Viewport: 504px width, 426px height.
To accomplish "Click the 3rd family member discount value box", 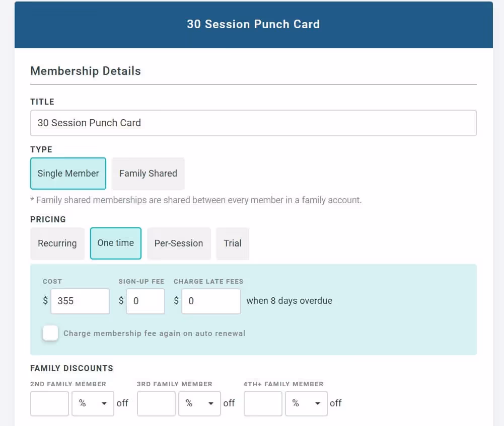I will coord(156,403).
